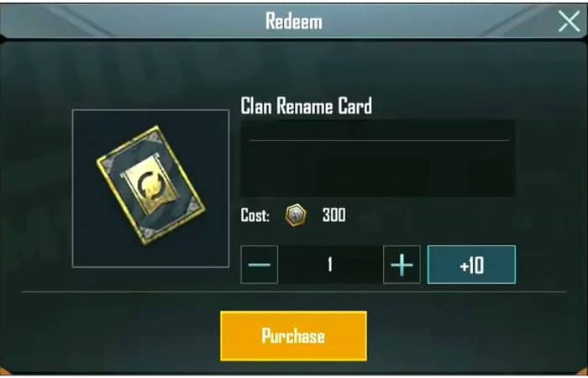Close the Redeem dialog with the X
The height and width of the screenshot is (378, 588).
pos(569,21)
